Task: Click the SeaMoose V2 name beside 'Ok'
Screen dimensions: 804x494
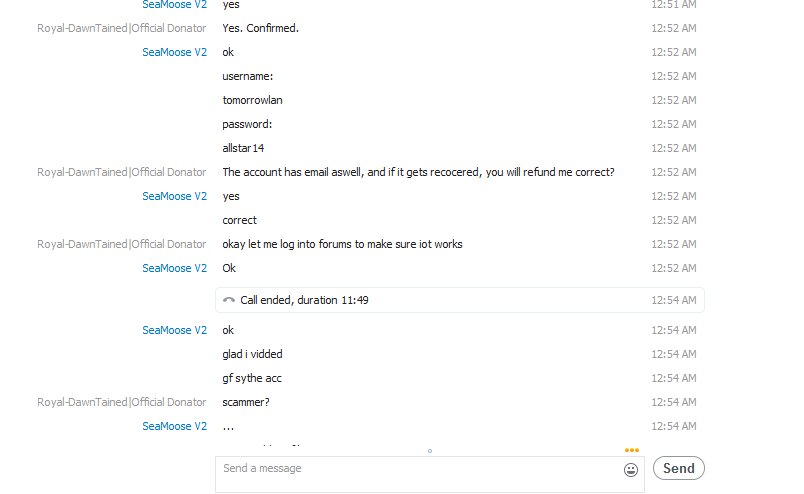Action: click(174, 268)
